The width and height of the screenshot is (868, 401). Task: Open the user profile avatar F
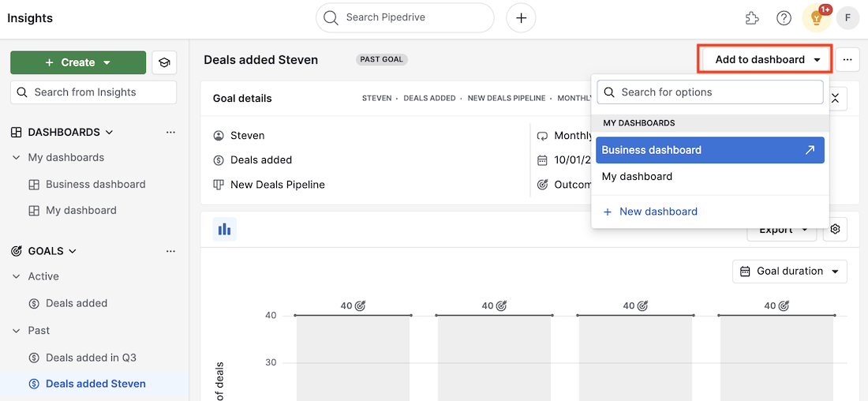(x=847, y=18)
